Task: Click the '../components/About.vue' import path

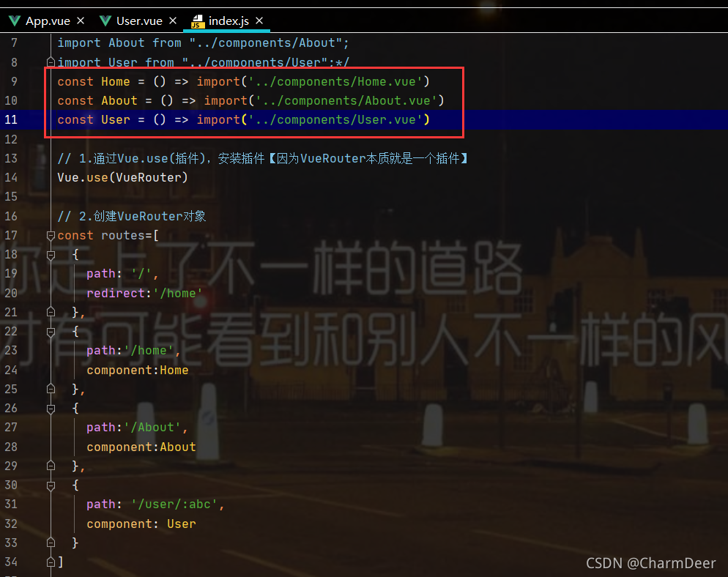Action: [x=346, y=101]
